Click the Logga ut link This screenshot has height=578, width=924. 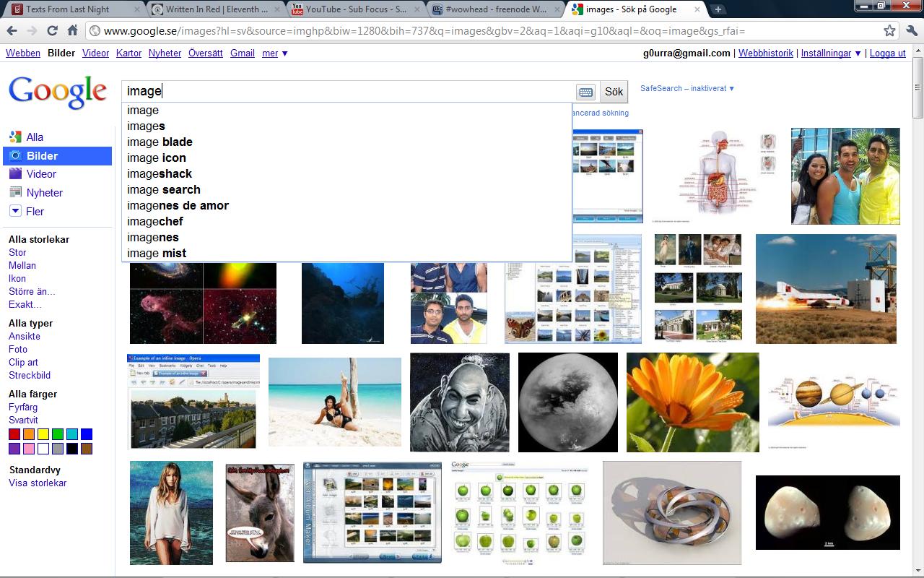(x=887, y=53)
